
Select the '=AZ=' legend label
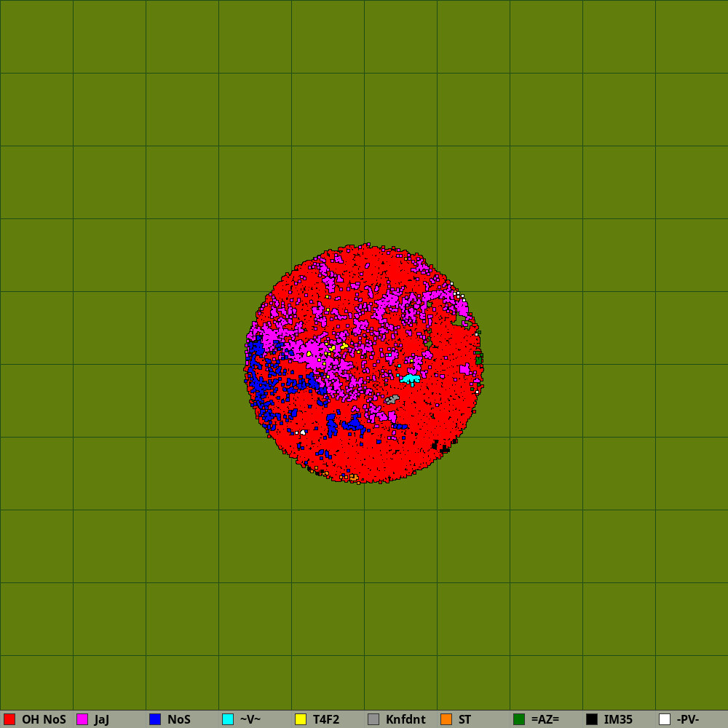[545, 719]
